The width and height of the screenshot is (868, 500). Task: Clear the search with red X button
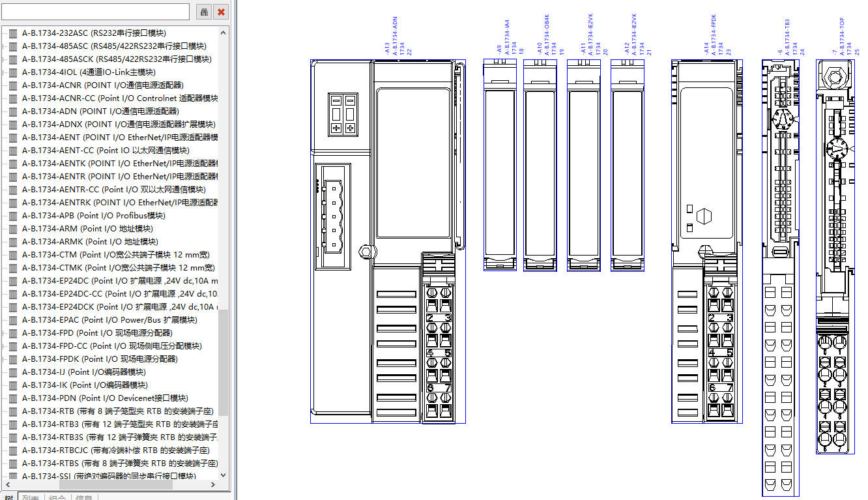(x=222, y=12)
